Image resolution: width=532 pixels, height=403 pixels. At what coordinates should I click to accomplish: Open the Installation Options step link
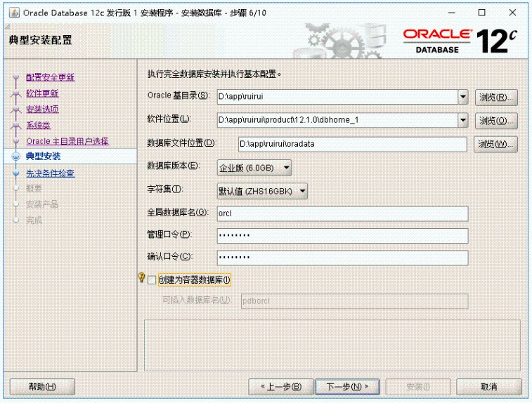(42, 109)
